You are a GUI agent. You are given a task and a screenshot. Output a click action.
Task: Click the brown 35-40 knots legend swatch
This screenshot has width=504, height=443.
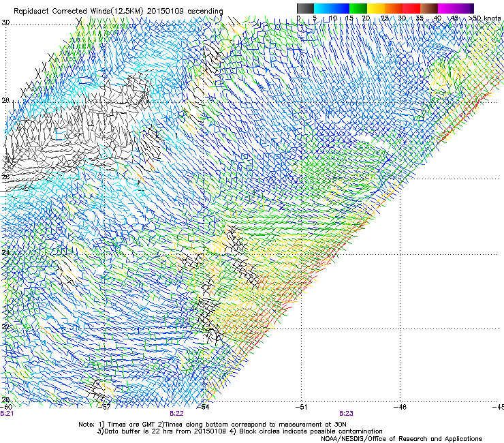429,8
